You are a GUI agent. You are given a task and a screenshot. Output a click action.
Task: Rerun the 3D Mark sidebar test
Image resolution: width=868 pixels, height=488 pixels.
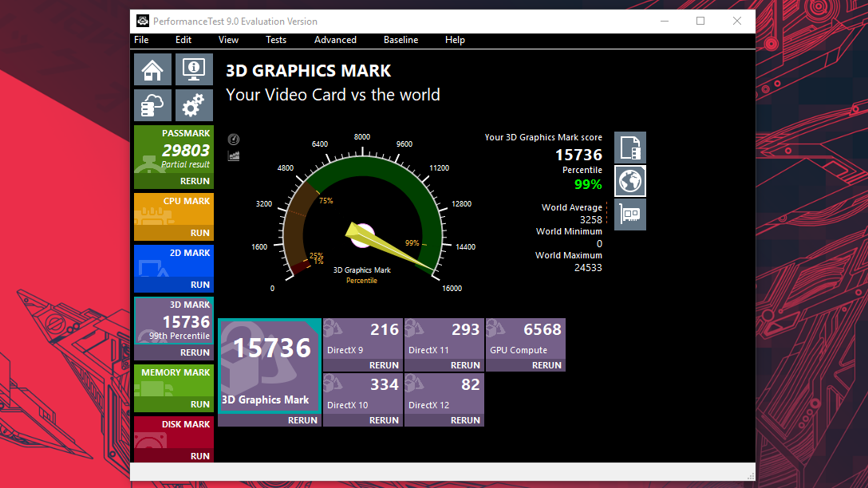[174, 352]
